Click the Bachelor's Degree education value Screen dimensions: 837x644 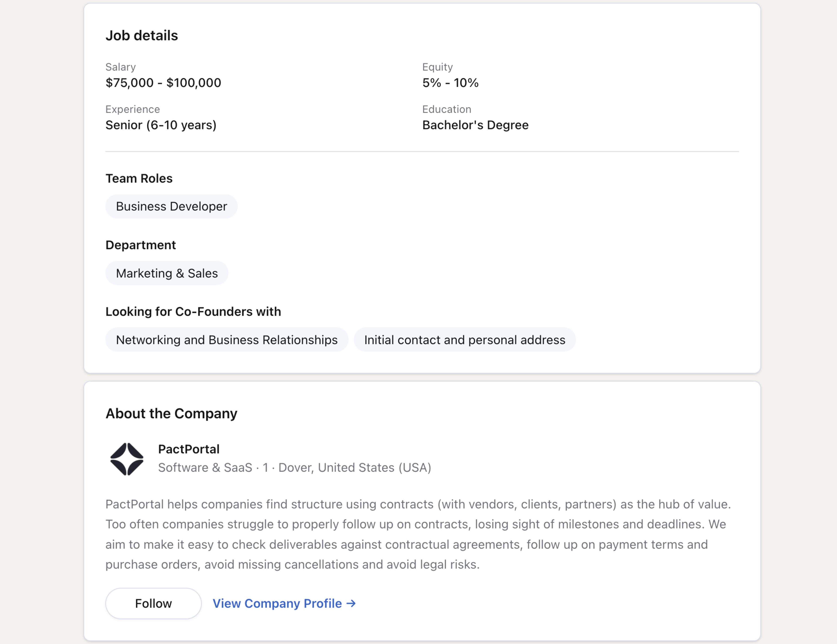click(x=475, y=125)
